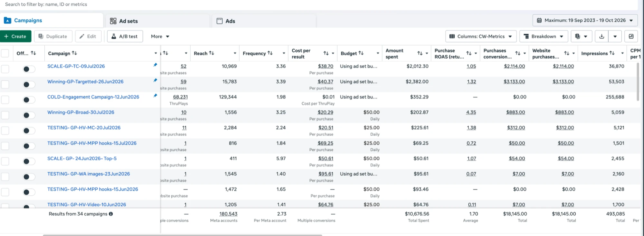Check TESTING- GP-HV-MPP hooks-15Jul2026 checkbox
644x236 pixels.
(5, 146)
